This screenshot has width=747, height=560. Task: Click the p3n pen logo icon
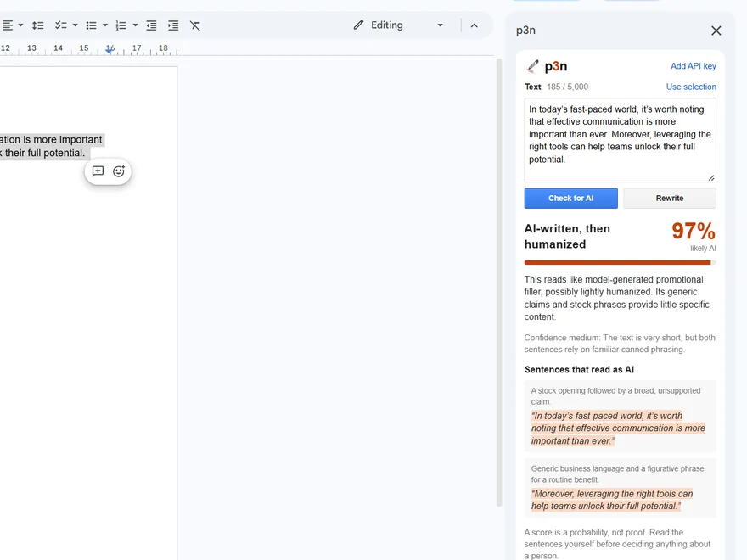click(532, 66)
